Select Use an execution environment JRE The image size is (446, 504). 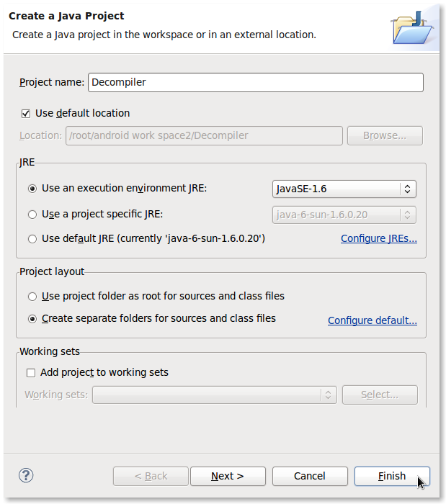(32, 189)
